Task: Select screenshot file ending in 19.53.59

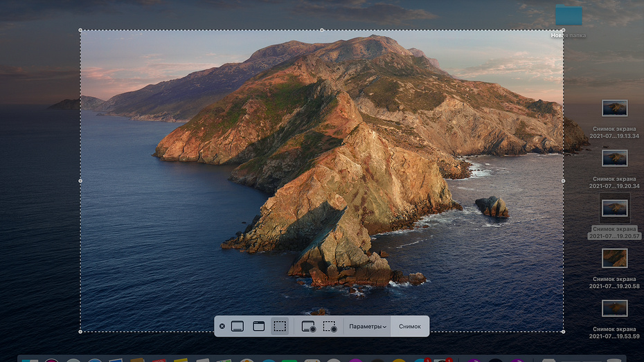Action: 614,308
